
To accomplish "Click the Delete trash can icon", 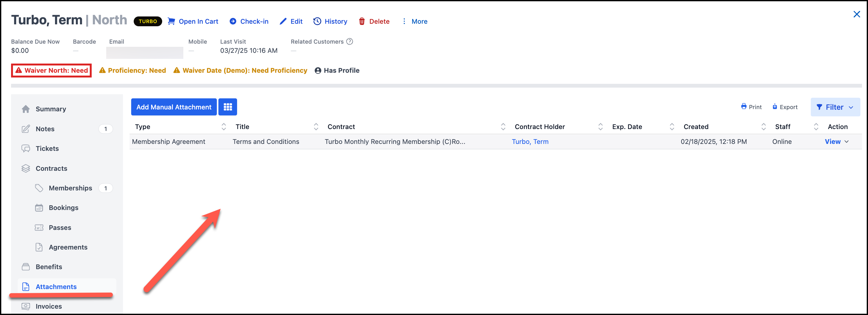I will (362, 21).
